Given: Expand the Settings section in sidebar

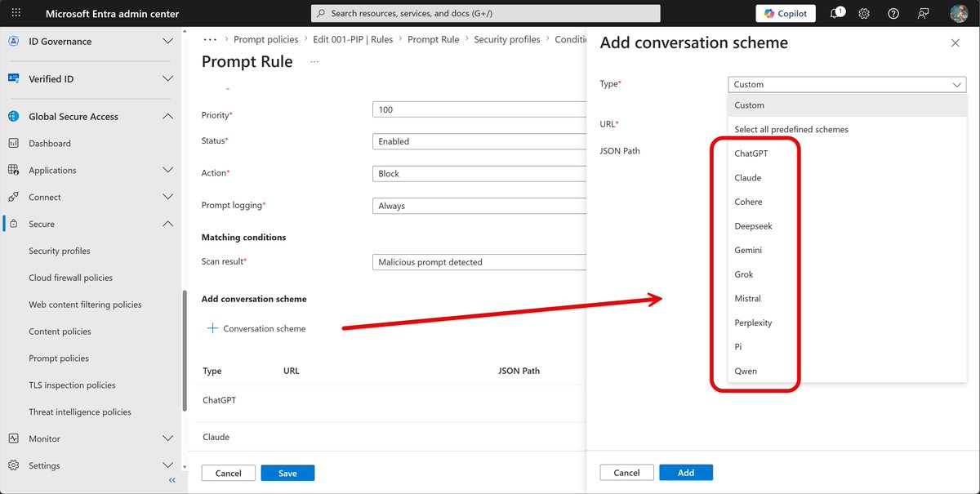Looking at the screenshot, I should click(167, 465).
